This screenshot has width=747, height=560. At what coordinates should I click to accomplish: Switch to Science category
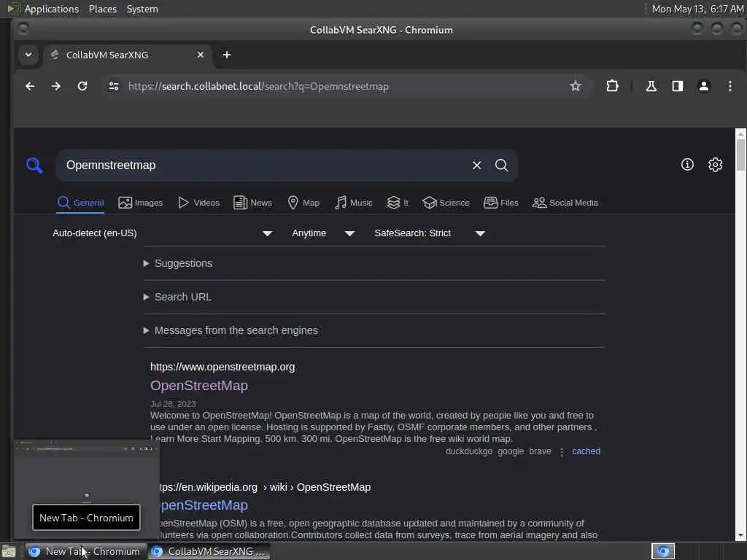point(446,203)
